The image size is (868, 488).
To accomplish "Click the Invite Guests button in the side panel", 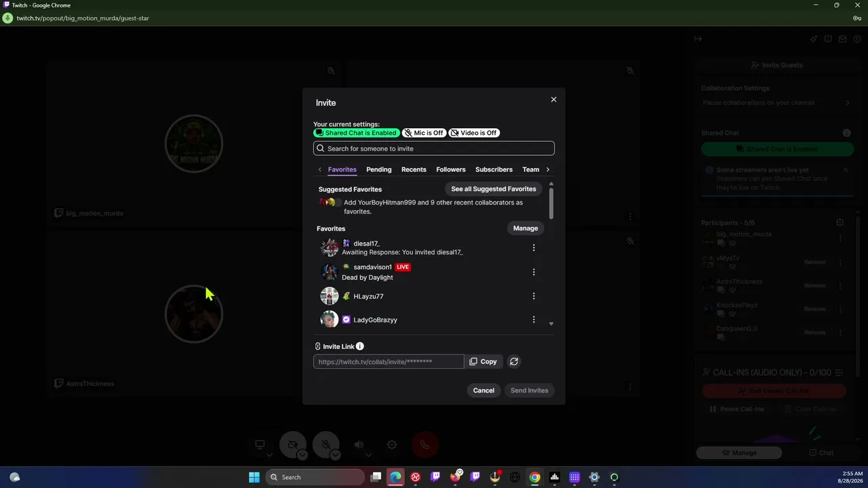I will click(777, 65).
